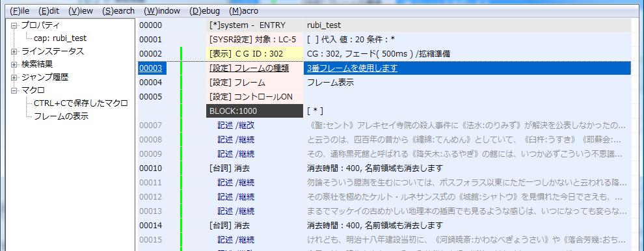Select the プロパティ tree item
The width and height of the screenshot is (644, 251).
point(40,25)
